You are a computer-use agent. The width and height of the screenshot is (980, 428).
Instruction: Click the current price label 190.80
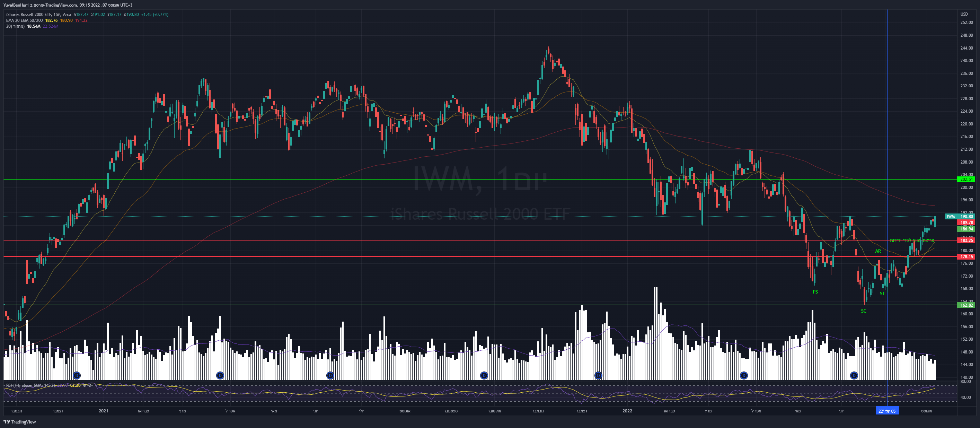tap(967, 217)
